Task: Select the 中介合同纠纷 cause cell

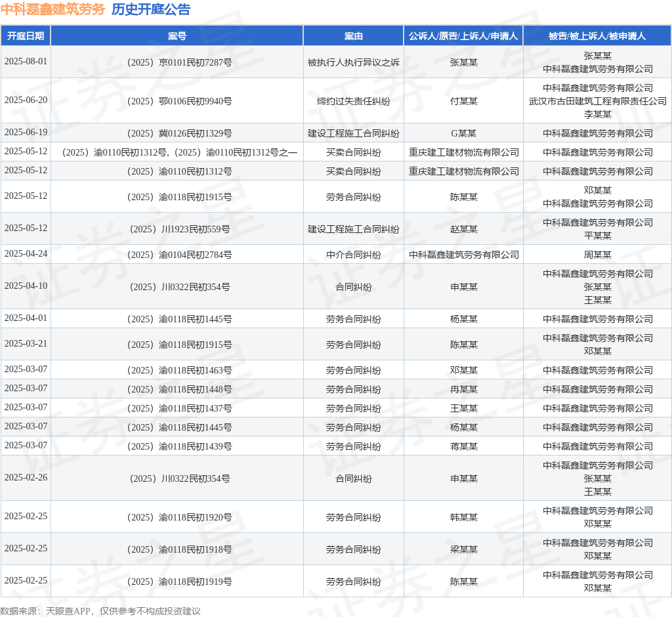Action: tap(354, 255)
